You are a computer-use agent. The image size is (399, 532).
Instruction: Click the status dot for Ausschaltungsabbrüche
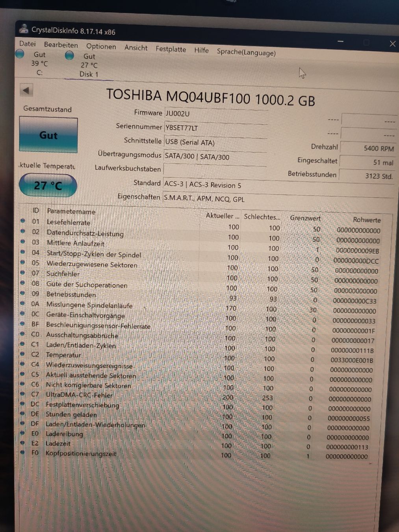(x=22, y=334)
